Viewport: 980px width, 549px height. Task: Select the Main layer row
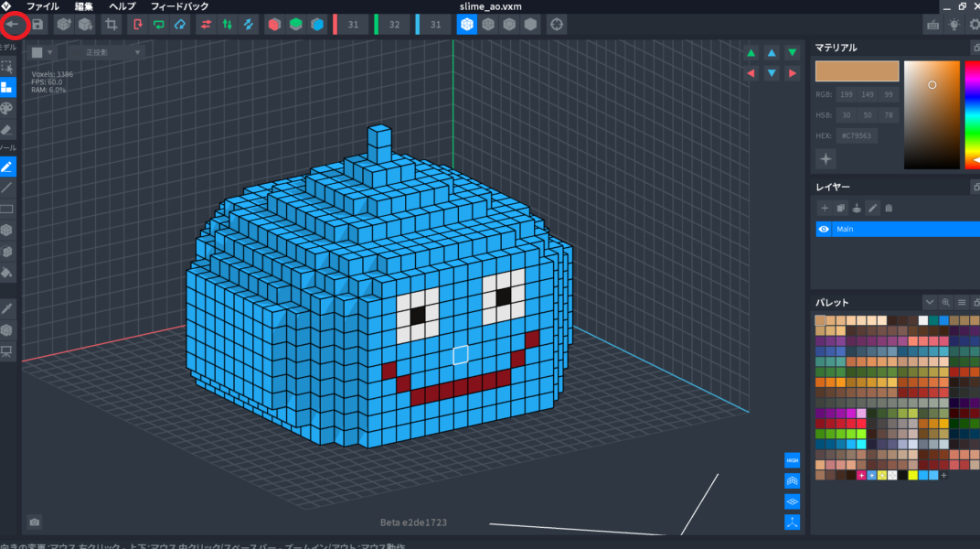(x=898, y=230)
